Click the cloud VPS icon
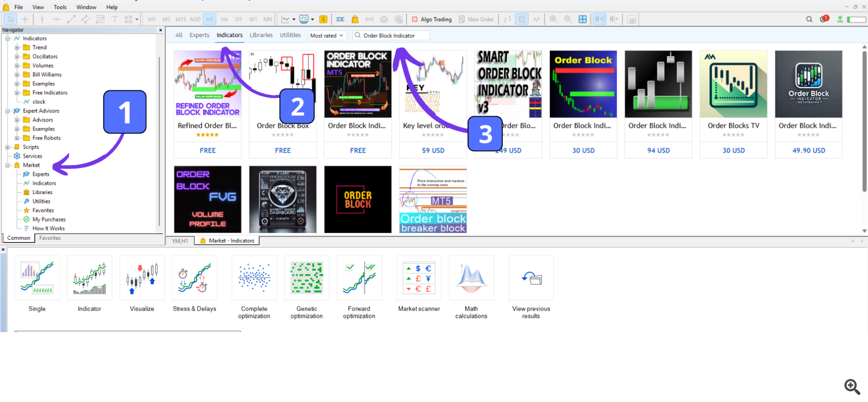Screen dimensions: 868x402 [384, 19]
